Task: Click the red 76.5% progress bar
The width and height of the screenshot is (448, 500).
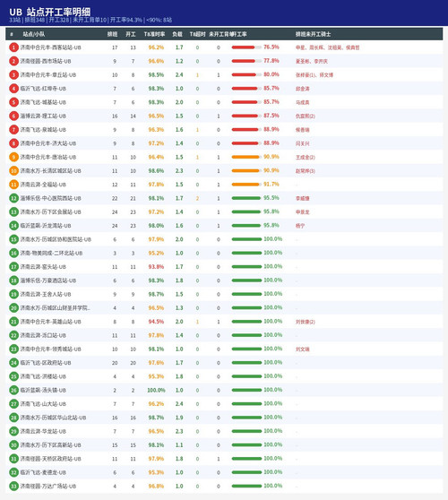Action: (x=246, y=47)
